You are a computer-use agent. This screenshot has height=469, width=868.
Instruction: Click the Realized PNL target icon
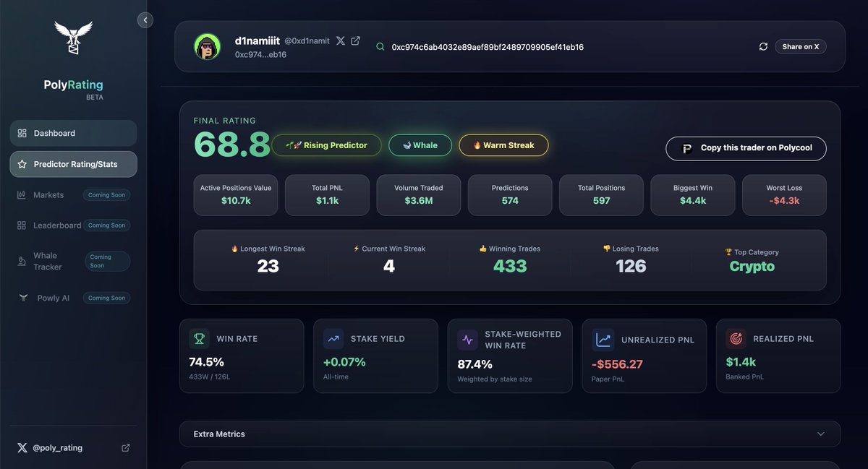736,338
